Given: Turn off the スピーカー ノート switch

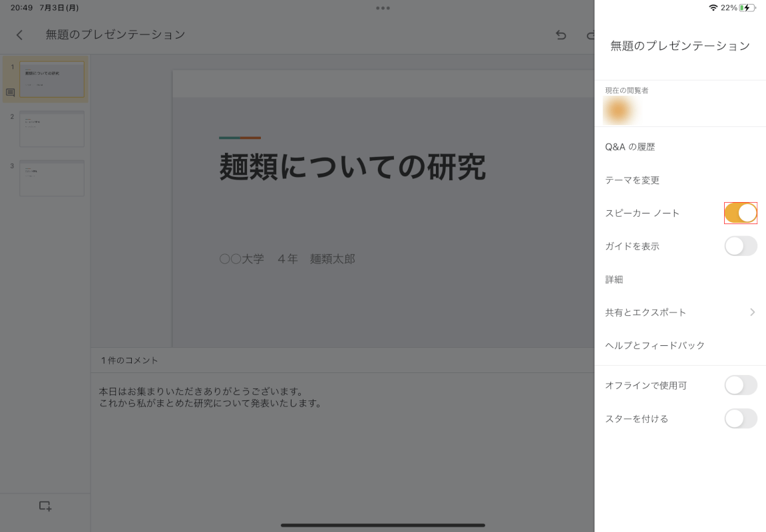Looking at the screenshot, I should tap(741, 213).
